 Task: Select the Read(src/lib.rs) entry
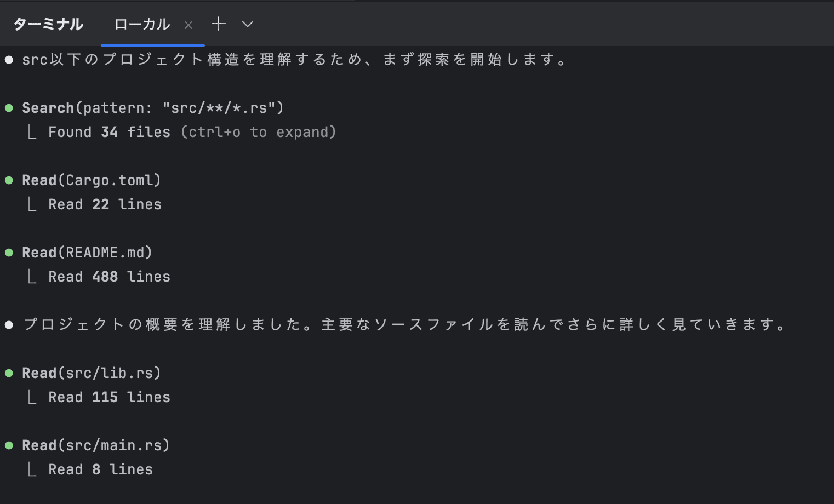pyautogui.click(x=92, y=373)
